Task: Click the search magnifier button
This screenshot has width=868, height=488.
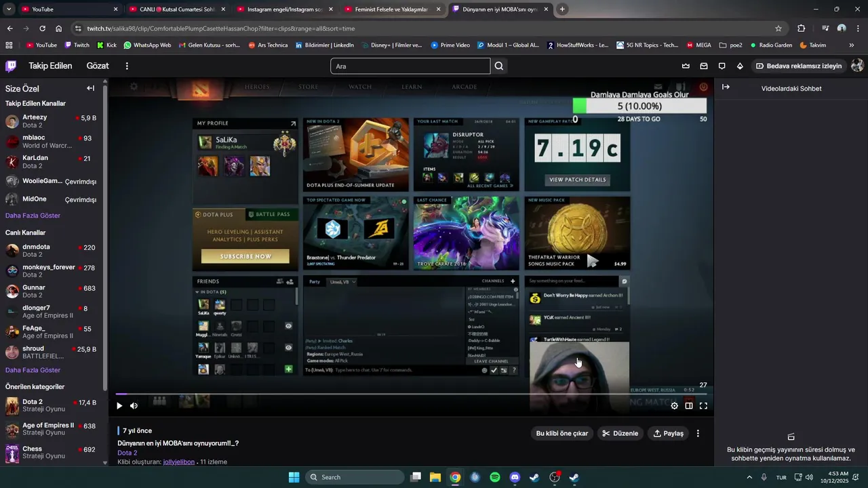Action: tap(499, 66)
